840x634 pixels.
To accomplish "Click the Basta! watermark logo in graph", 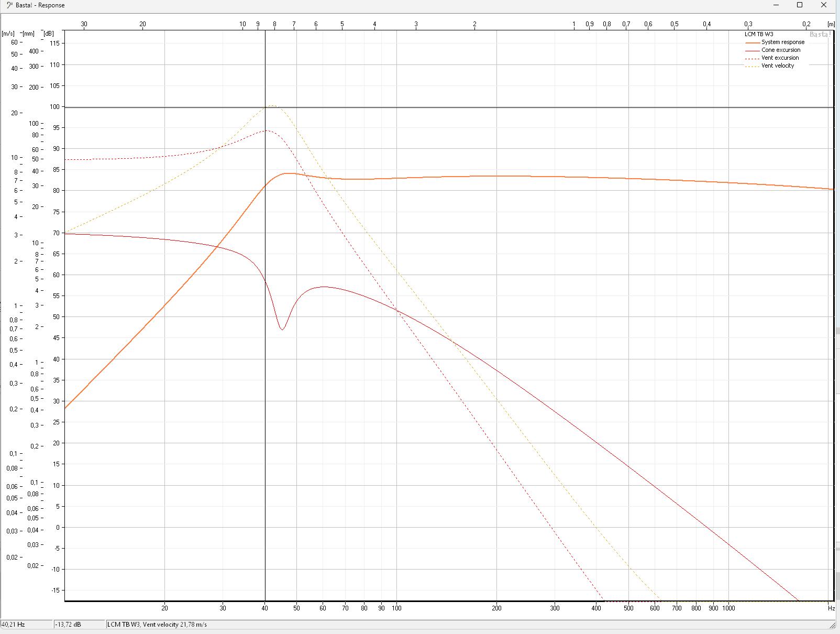I will pyautogui.click(x=820, y=35).
